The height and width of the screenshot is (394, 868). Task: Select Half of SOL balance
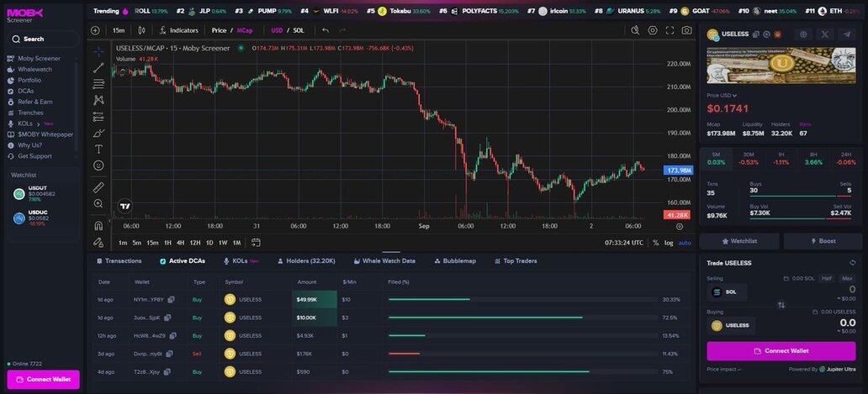pos(827,279)
